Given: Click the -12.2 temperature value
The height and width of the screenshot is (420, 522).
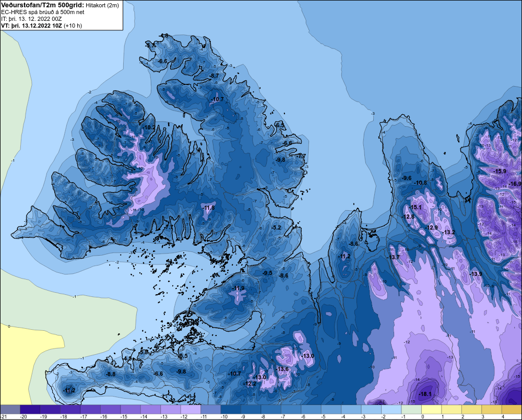Looking at the screenshot, I should [250, 383].
